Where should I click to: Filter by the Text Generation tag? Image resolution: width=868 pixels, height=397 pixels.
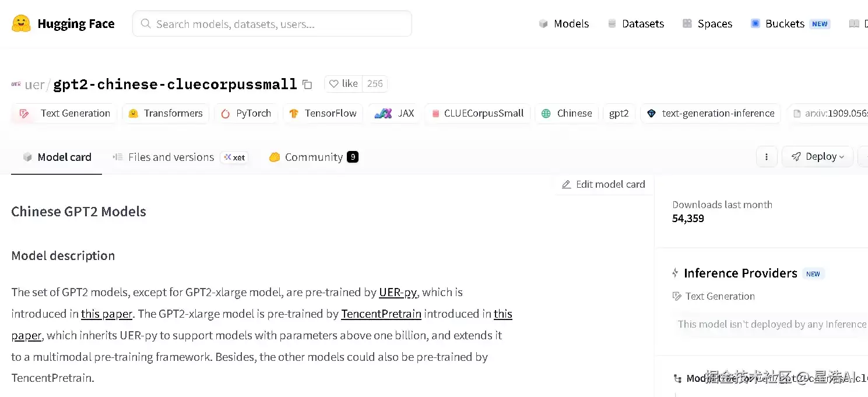click(x=64, y=114)
